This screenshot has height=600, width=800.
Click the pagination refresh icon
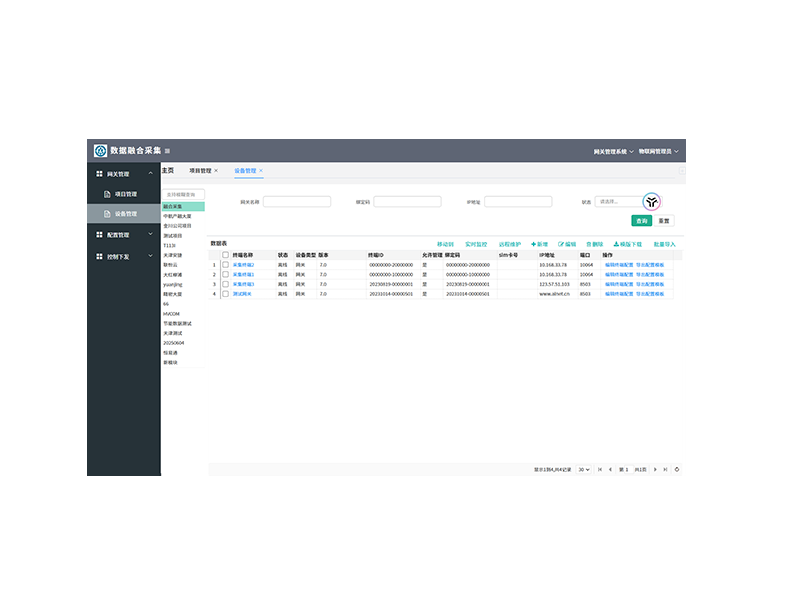(678, 469)
